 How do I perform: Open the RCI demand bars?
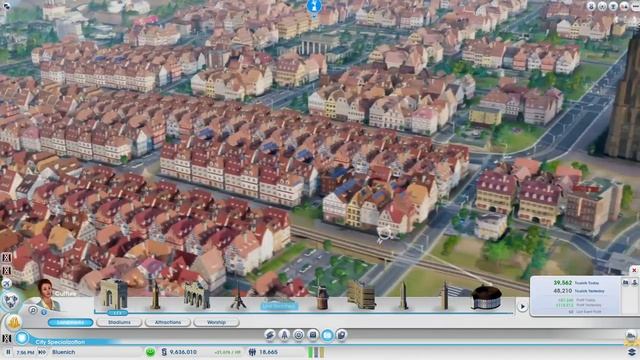[316, 352]
